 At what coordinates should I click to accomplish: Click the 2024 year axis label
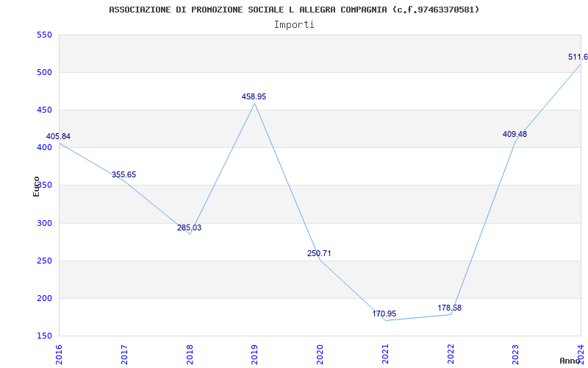click(581, 354)
